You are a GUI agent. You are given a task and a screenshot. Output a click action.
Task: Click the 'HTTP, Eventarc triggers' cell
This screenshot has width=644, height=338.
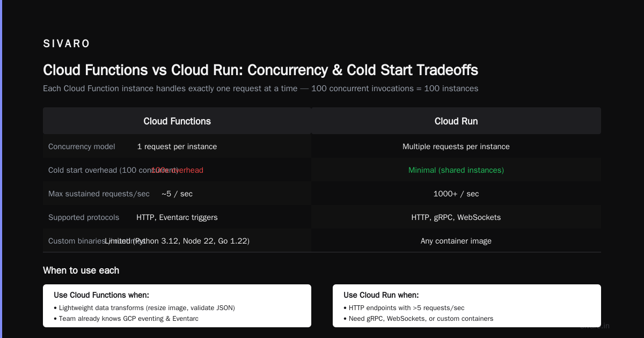pos(177,217)
